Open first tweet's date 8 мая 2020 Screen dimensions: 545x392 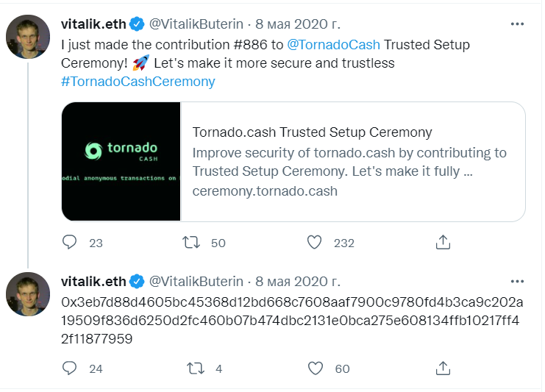coord(297,24)
